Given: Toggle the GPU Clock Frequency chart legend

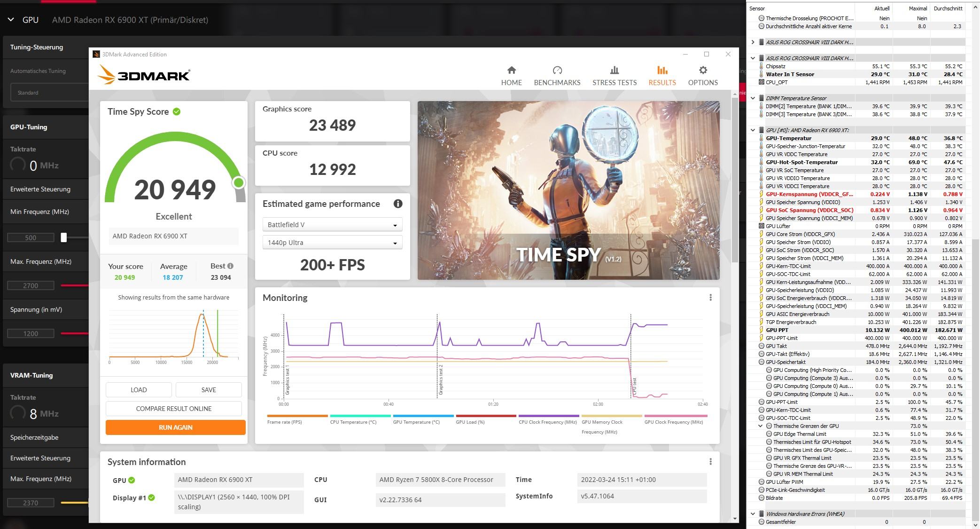Looking at the screenshot, I should 675,419.
